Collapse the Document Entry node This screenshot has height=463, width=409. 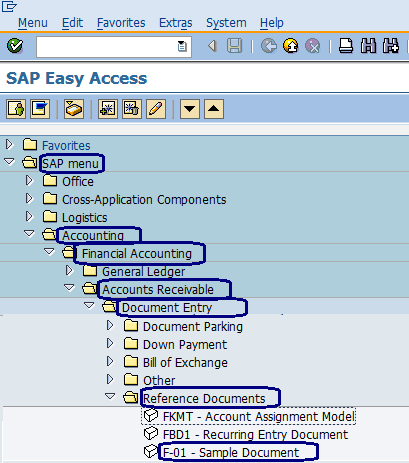point(89,305)
